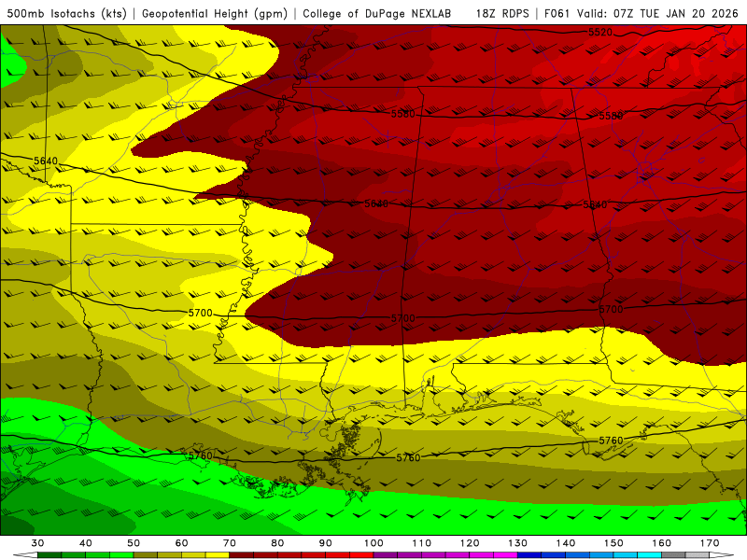This screenshot has height=560, width=747.
Task: Click the 100 label on the color bar
Action: pyautogui.click(x=374, y=543)
